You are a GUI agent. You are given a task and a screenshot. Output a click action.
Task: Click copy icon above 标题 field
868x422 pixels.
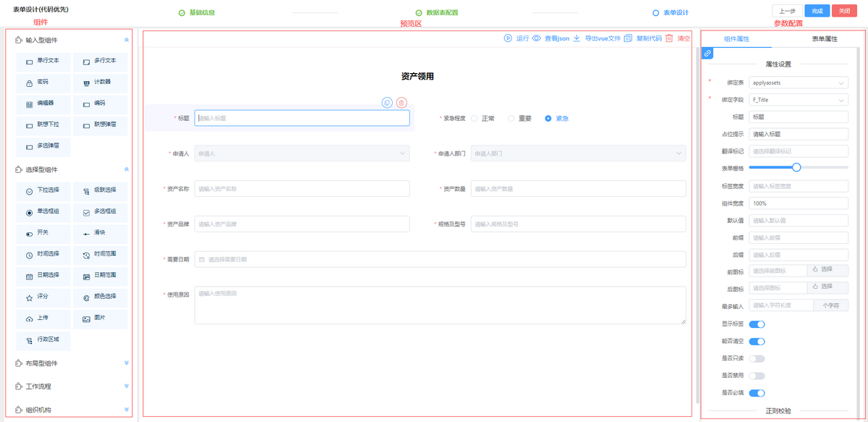[x=387, y=103]
